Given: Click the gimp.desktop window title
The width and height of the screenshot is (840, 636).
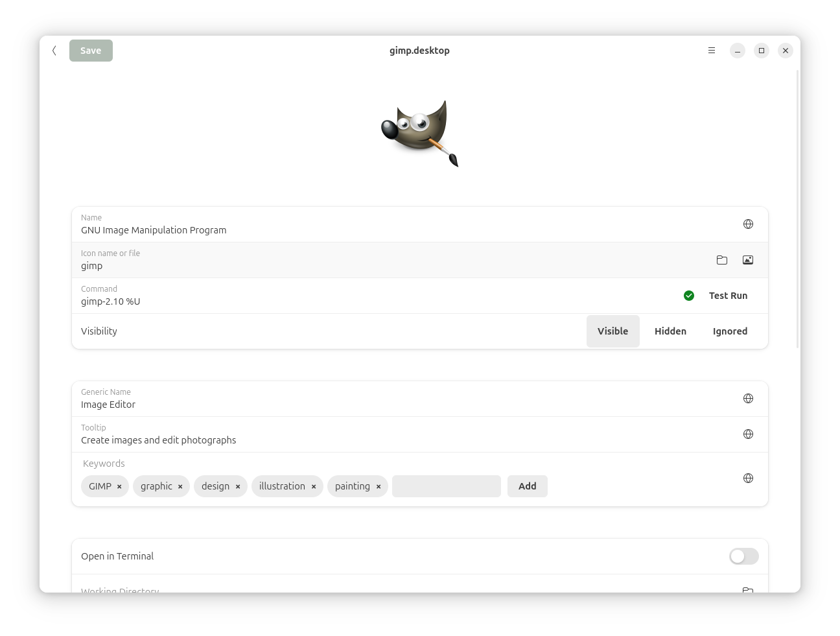Looking at the screenshot, I should [419, 51].
